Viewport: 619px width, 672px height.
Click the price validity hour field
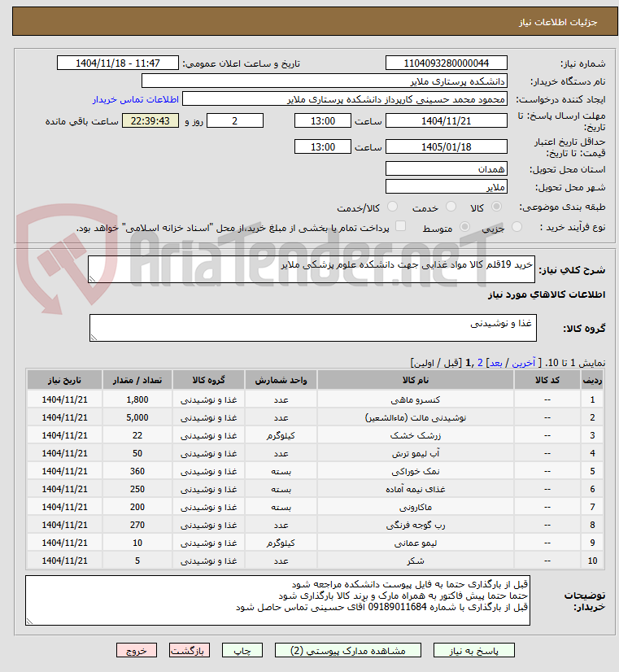click(x=323, y=146)
